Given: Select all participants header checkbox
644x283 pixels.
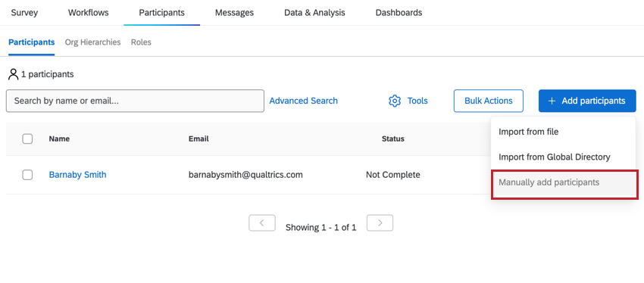Looking at the screenshot, I should pos(27,139).
